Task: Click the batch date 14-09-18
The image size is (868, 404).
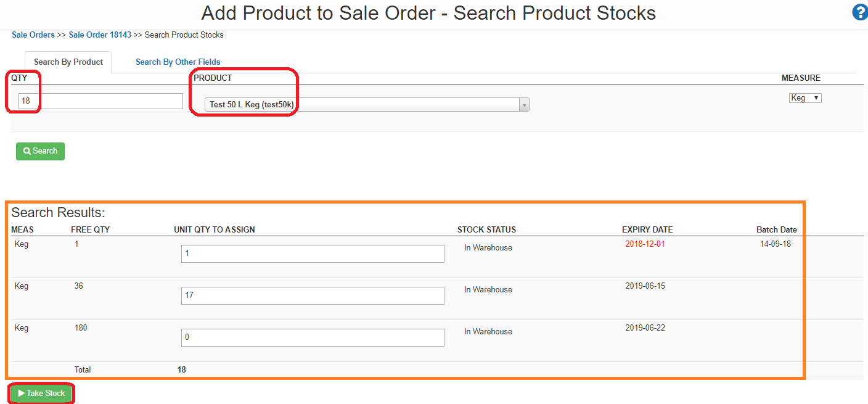Action: 776,244
